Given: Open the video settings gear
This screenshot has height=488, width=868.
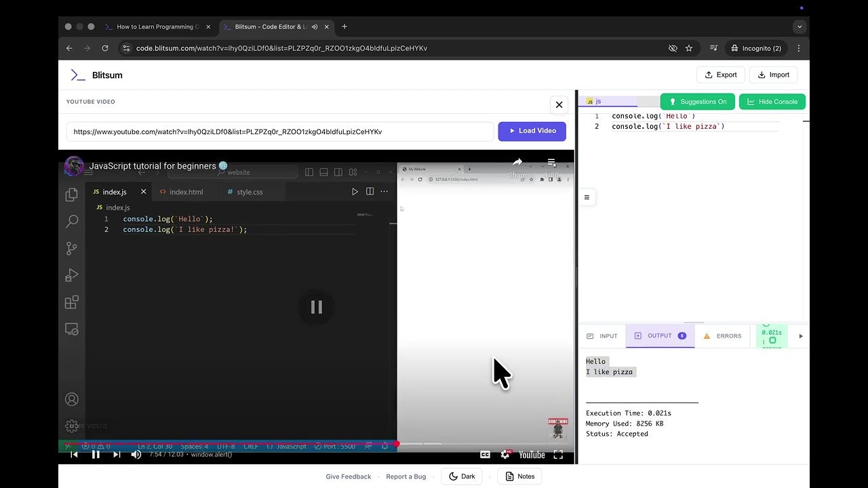Looking at the screenshot, I should pos(505,455).
